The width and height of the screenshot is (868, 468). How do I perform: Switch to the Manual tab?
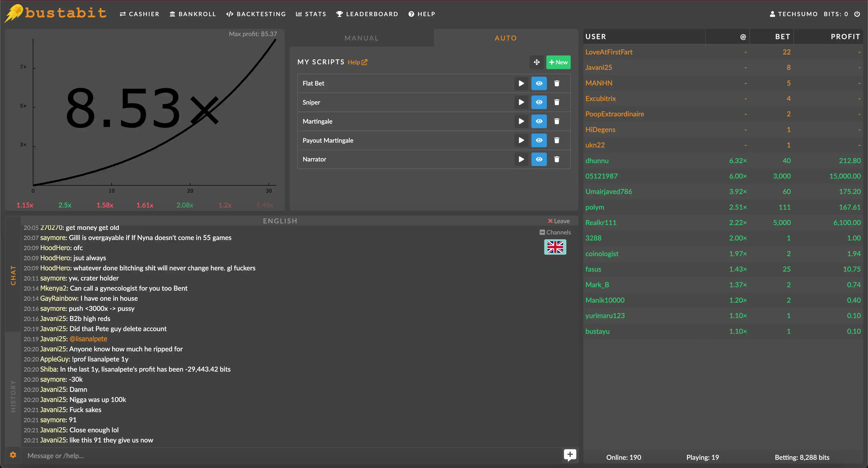[362, 38]
